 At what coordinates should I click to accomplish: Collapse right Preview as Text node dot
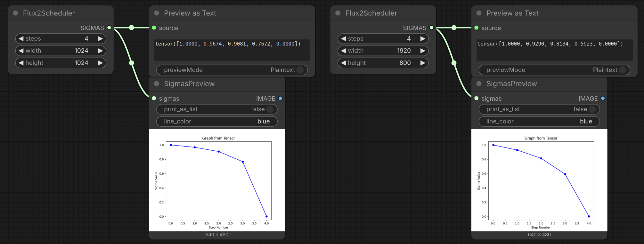tap(479, 13)
